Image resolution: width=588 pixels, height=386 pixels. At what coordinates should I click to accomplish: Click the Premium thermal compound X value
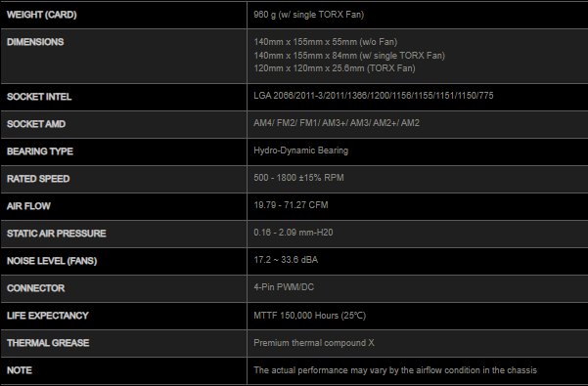(314, 343)
